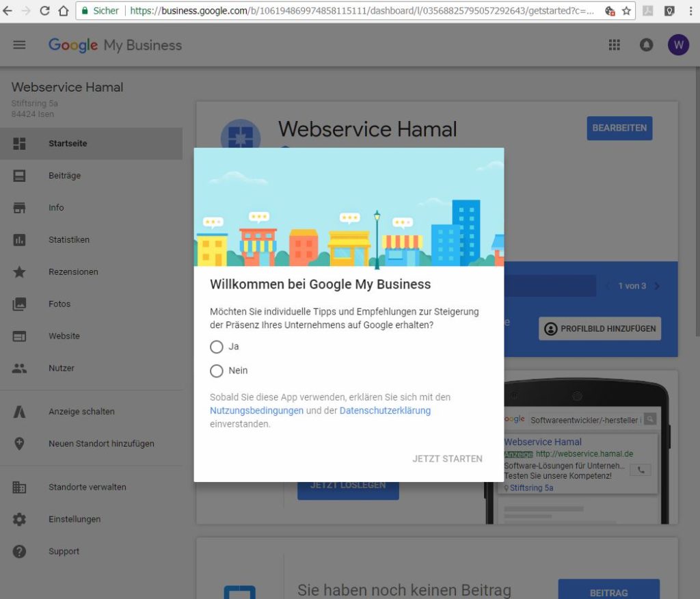Screen dimensions: 700x599
Task: Click the Standorte verwalten building icon
Action: [19, 488]
